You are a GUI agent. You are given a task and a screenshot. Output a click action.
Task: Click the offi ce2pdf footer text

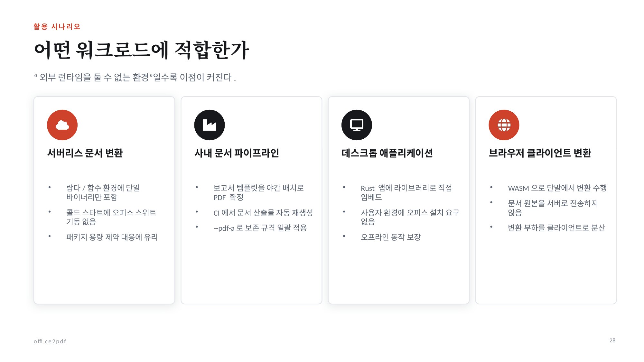(50, 341)
